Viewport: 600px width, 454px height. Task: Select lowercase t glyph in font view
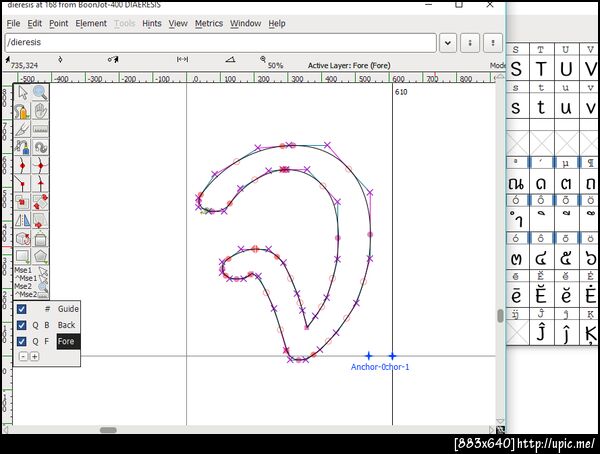pyautogui.click(x=541, y=107)
